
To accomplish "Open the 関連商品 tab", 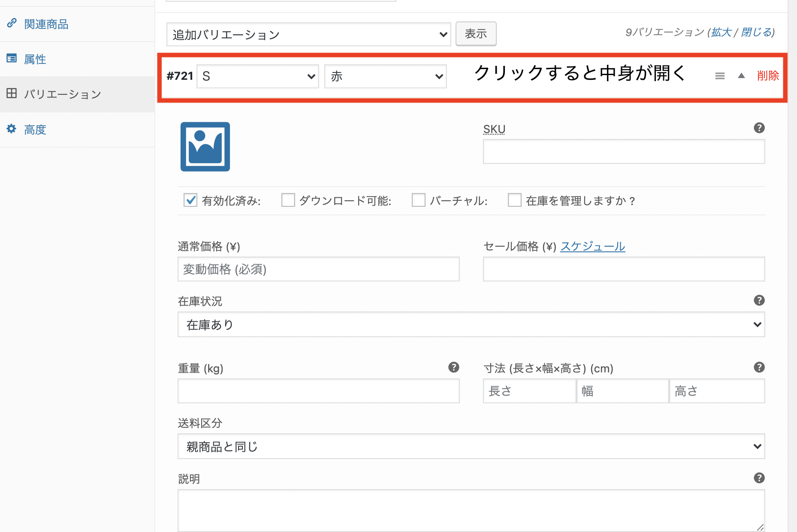I will tap(46, 24).
